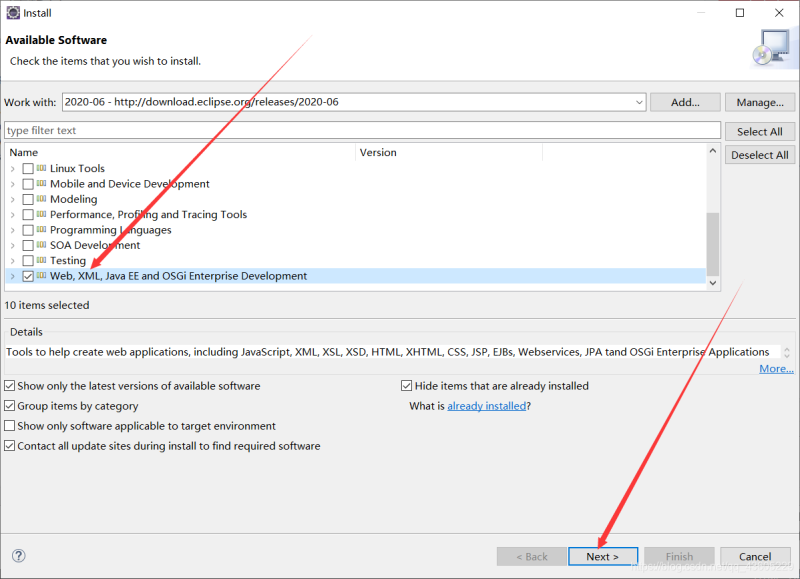
Task: Expand the Linux Tools tree node
Action: coord(13,169)
